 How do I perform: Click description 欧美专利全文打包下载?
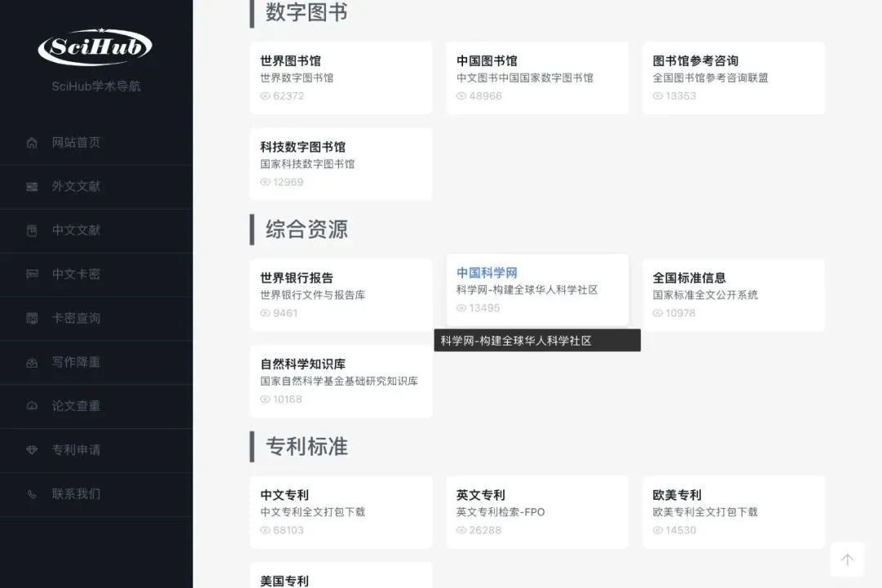[x=705, y=512]
